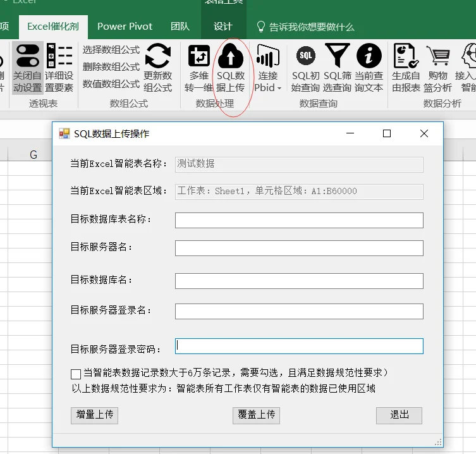Click the 增量上传 button
Viewport: 476px width, 454px height.
94,415
